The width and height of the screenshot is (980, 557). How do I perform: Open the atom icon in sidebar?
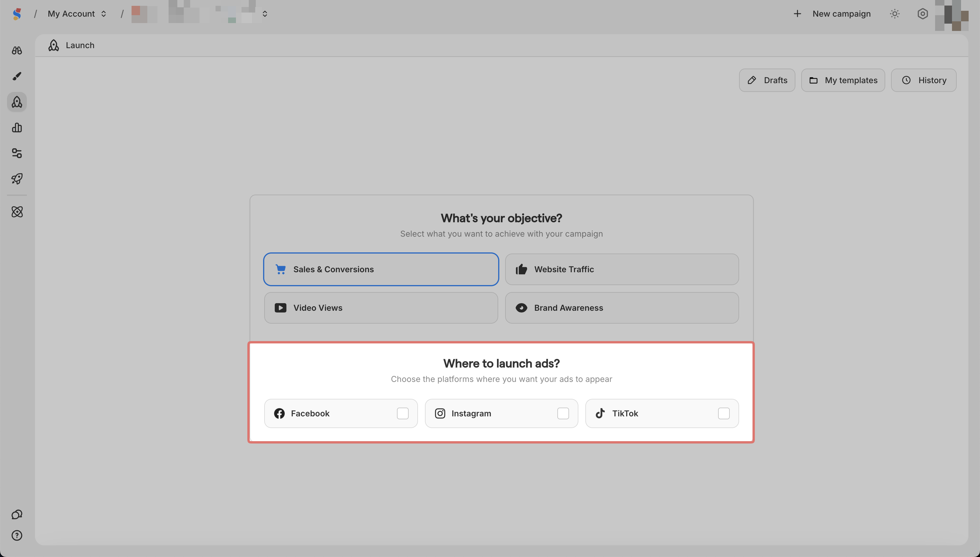(17, 212)
